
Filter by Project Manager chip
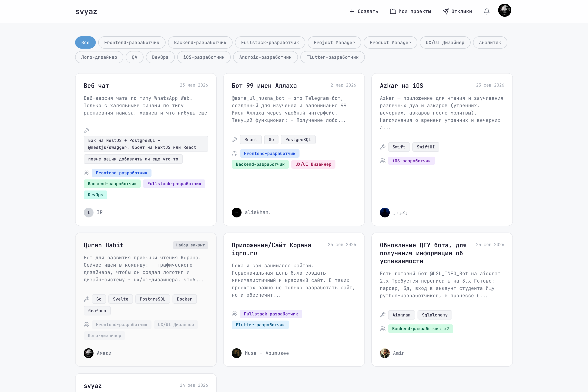coord(334,42)
